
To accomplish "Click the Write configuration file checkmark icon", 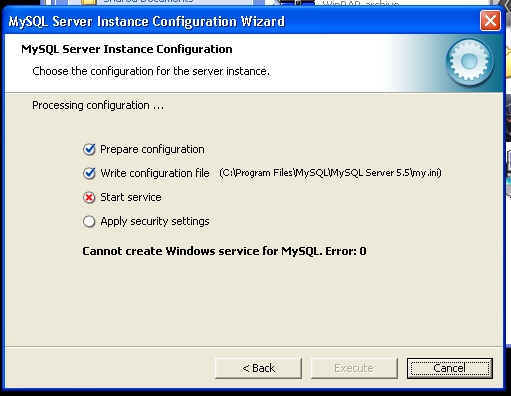I will point(89,173).
